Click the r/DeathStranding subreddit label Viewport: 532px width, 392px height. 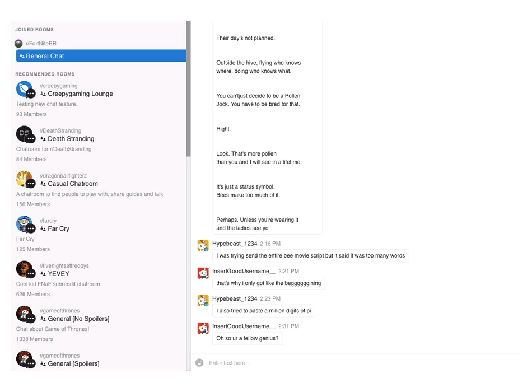click(60, 130)
